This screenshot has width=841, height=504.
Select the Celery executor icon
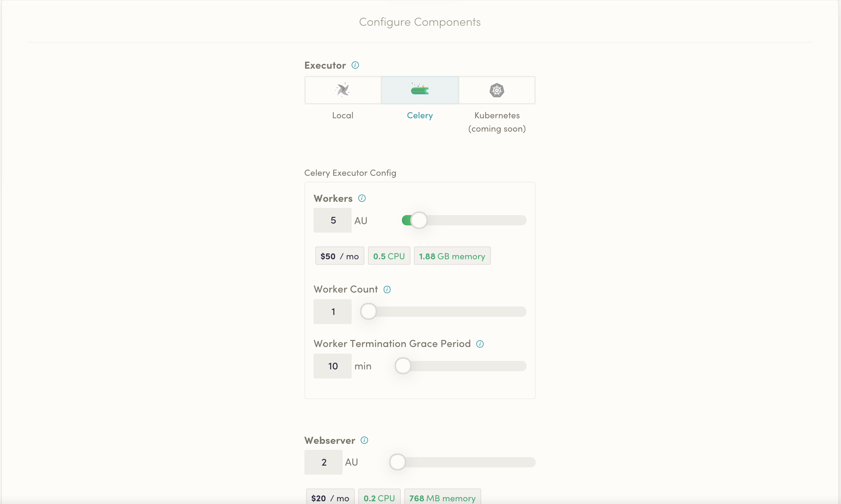pyautogui.click(x=420, y=90)
